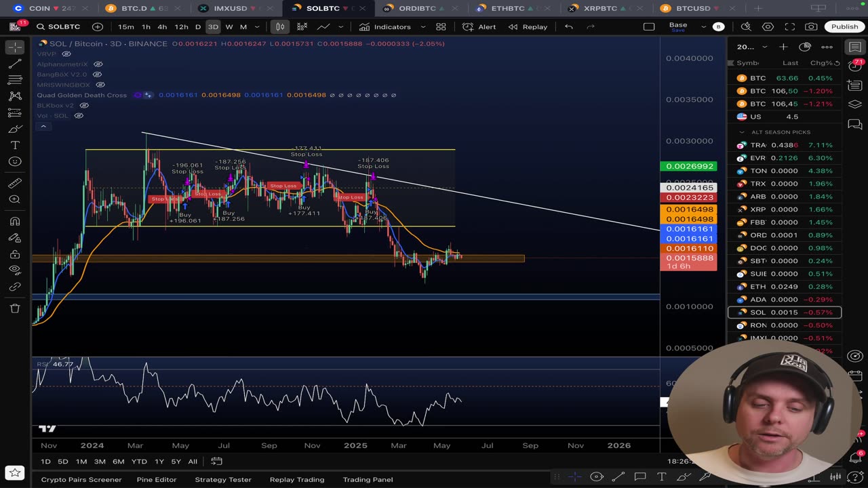Select the W weekly timeframe
This screenshot has width=868, height=488.
pos(229,26)
